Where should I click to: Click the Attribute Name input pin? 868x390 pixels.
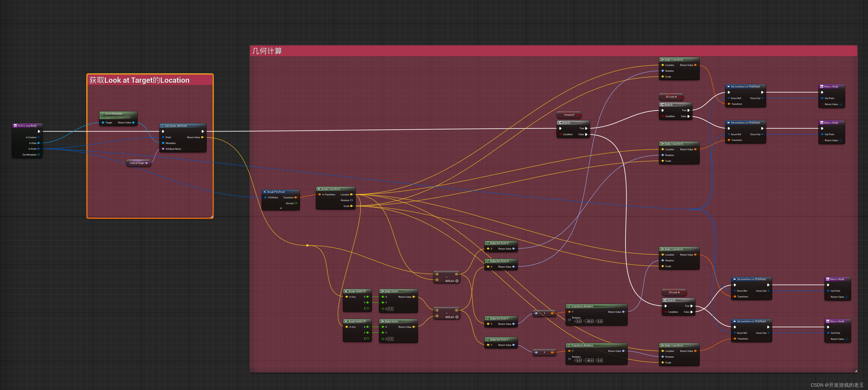[x=163, y=149]
